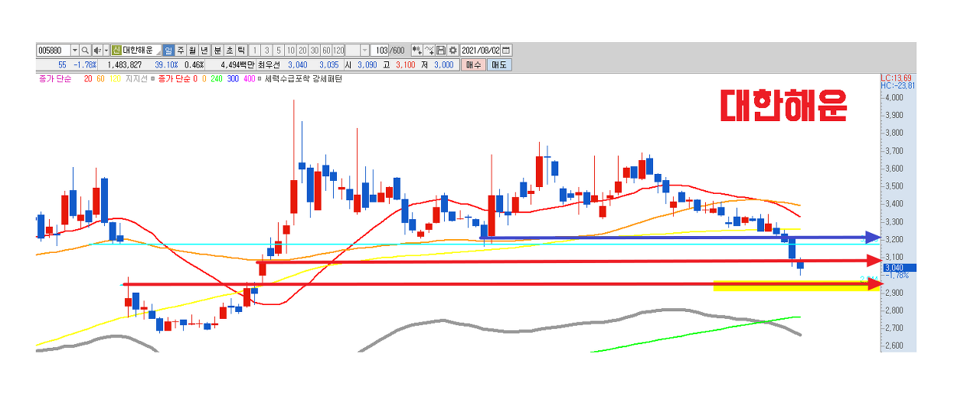Click the green 240 moving average legend
The image size is (980, 420).
pos(217,79)
